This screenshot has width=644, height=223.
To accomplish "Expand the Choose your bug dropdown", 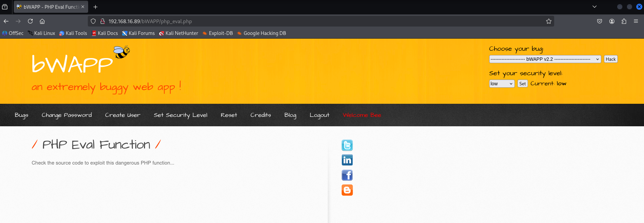I will click(x=545, y=59).
